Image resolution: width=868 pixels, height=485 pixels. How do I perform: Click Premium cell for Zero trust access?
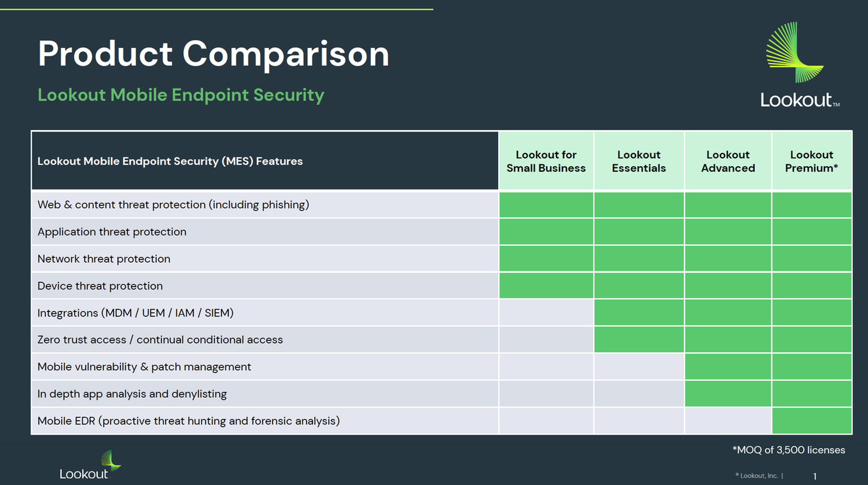click(x=812, y=340)
